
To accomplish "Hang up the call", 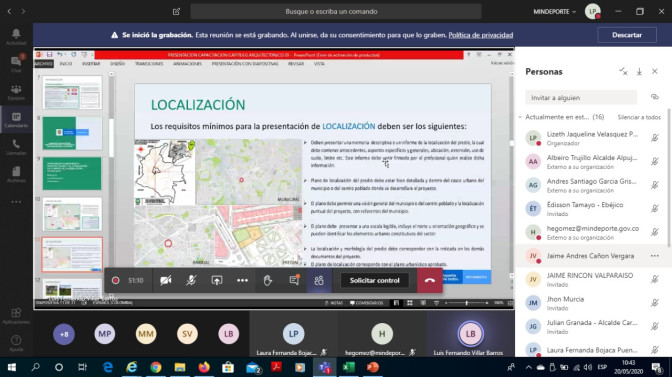I will 430,280.
